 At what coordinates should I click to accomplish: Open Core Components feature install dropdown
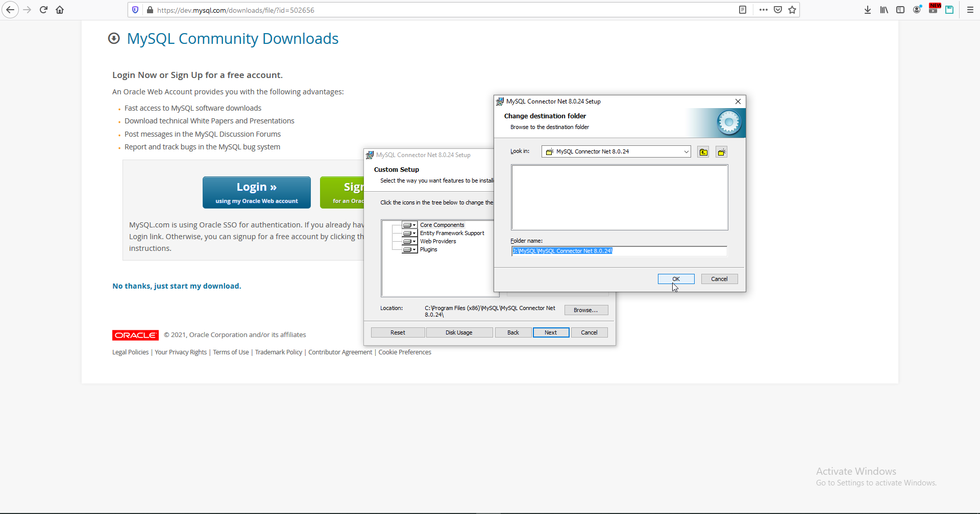[x=409, y=225]
